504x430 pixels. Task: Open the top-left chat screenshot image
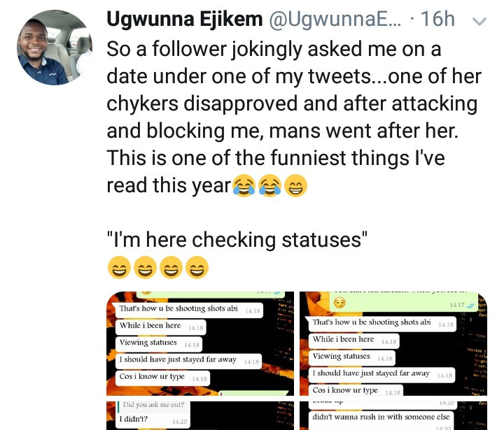(x=199, y=342)
